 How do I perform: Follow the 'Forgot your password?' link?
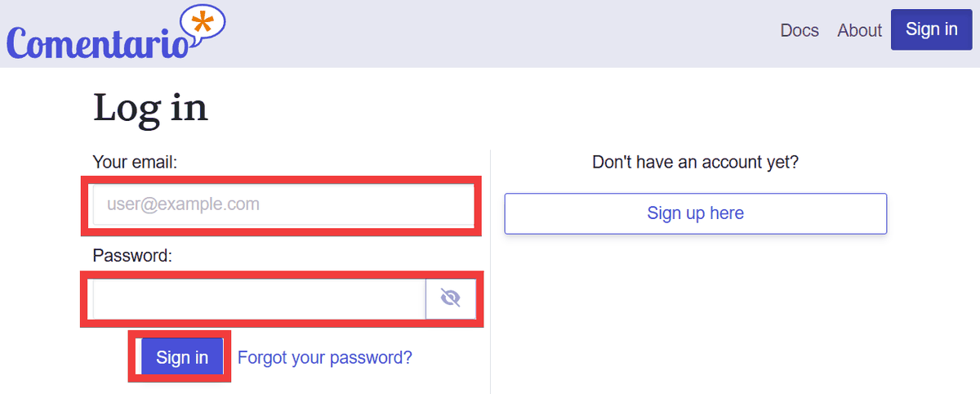tap(324, 357)
